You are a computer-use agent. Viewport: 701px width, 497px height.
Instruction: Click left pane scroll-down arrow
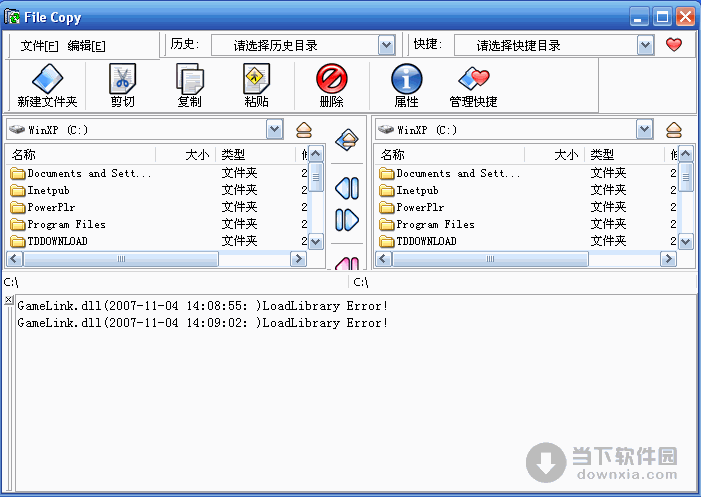(x=316, y=242)
